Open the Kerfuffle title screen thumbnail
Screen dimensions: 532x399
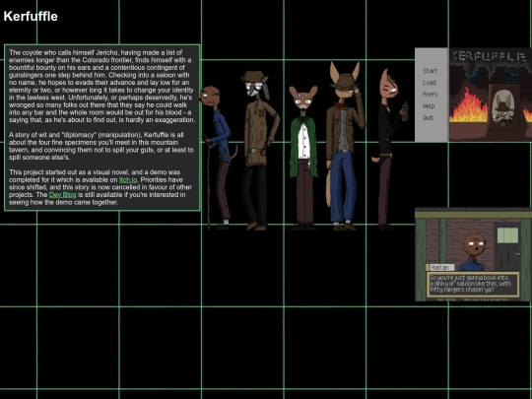click(x=473, y=95)
